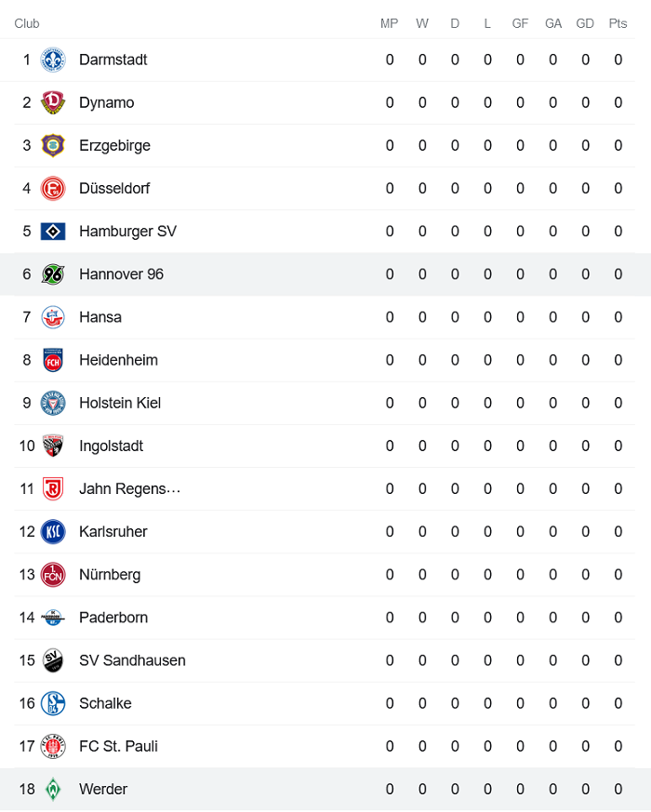Click the Schalke club badge
This screenshot has height=812, width=651.
53,703
